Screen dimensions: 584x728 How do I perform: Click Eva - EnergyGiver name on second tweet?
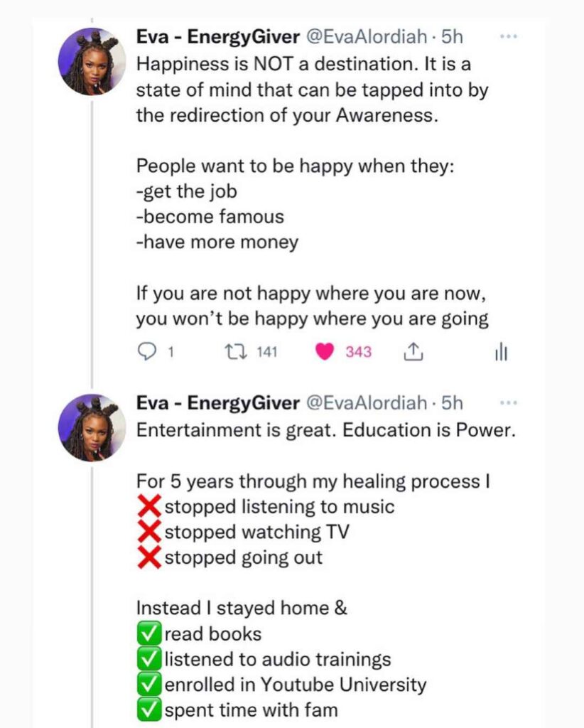217,403
